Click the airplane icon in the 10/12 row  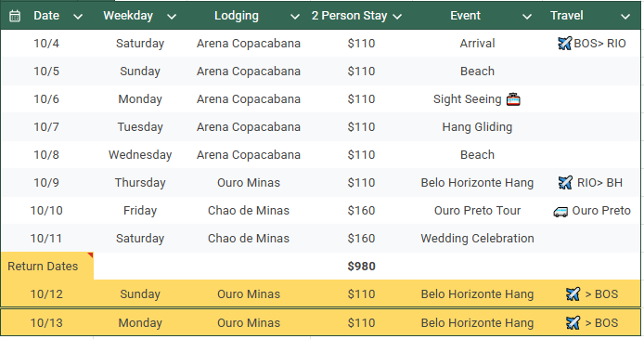[573, 293]
